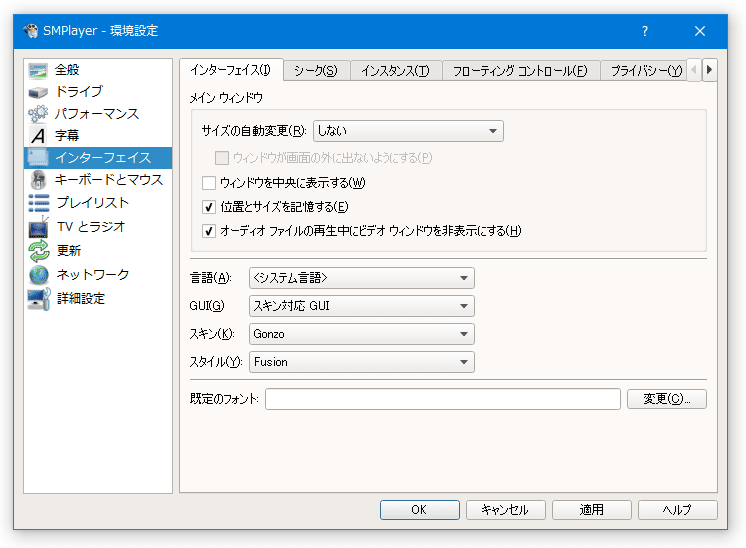Click the title bar question mark help icon

point(645,31)
